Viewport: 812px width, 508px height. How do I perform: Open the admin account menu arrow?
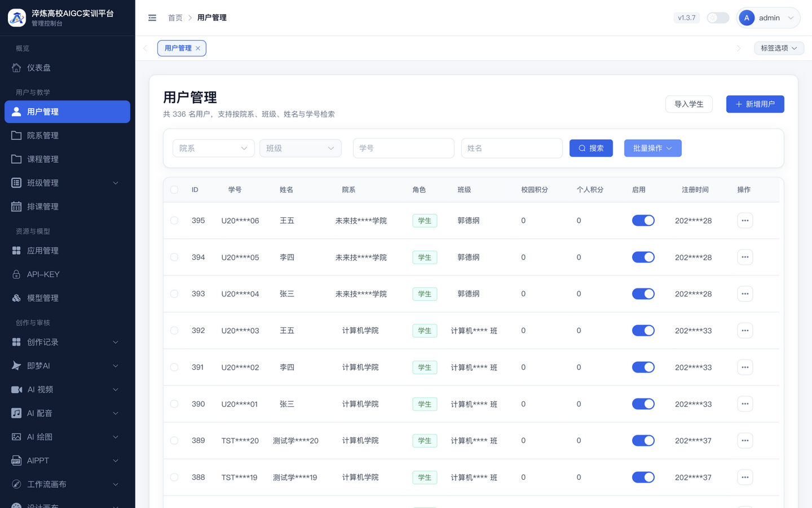pos(791,18)
